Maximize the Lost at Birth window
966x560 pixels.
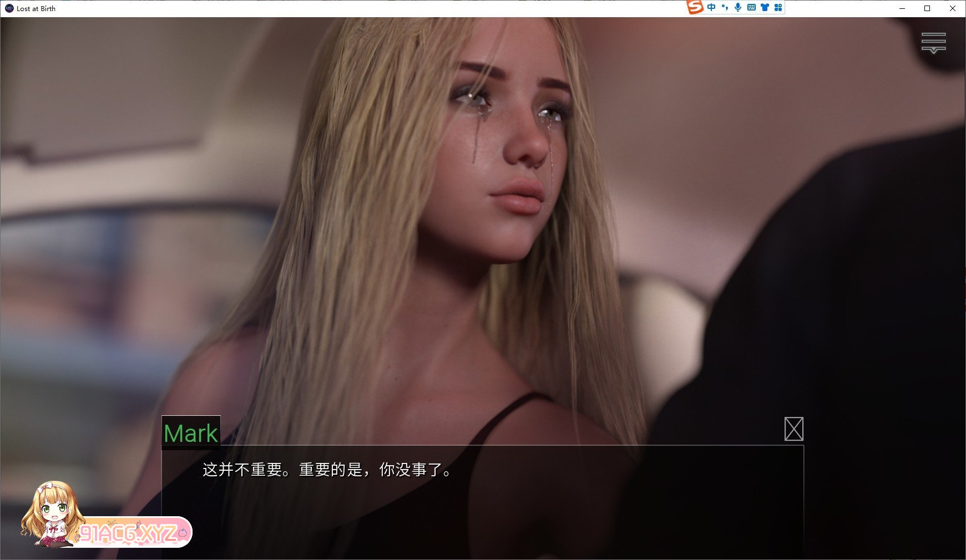click(x=927, y=8)
